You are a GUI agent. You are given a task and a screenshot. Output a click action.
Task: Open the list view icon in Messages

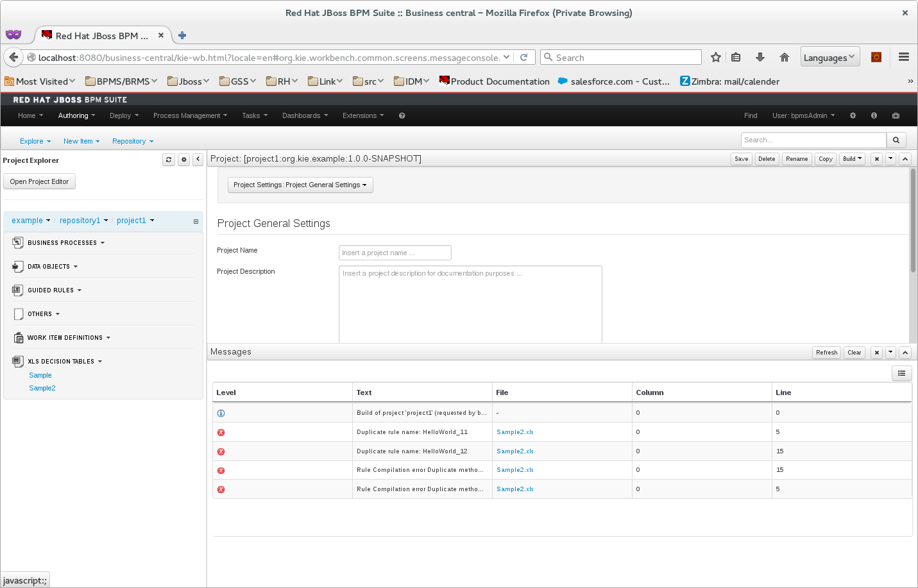(x=901, y=373)
